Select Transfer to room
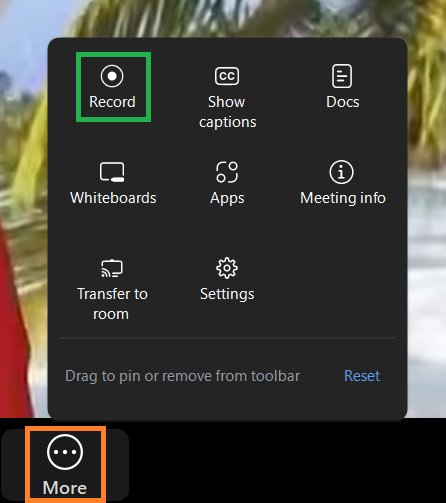 pyautogui.click(x=112, y=290)
